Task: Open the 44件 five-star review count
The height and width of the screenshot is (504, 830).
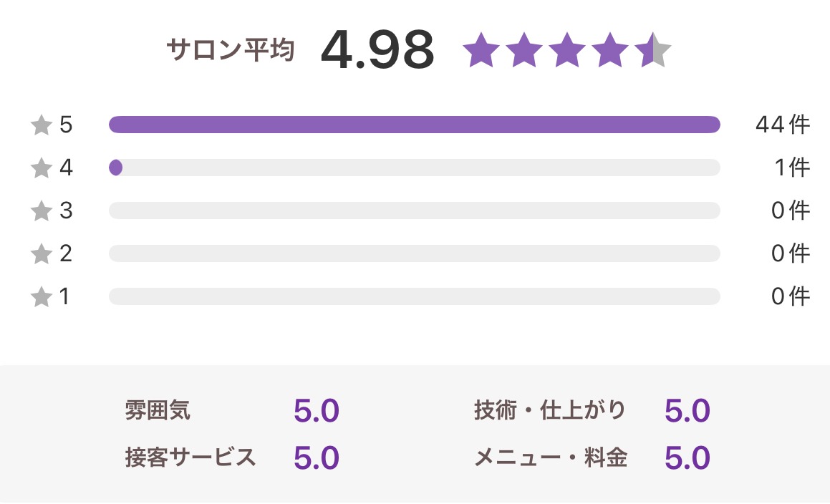Action: click(782, 125)
